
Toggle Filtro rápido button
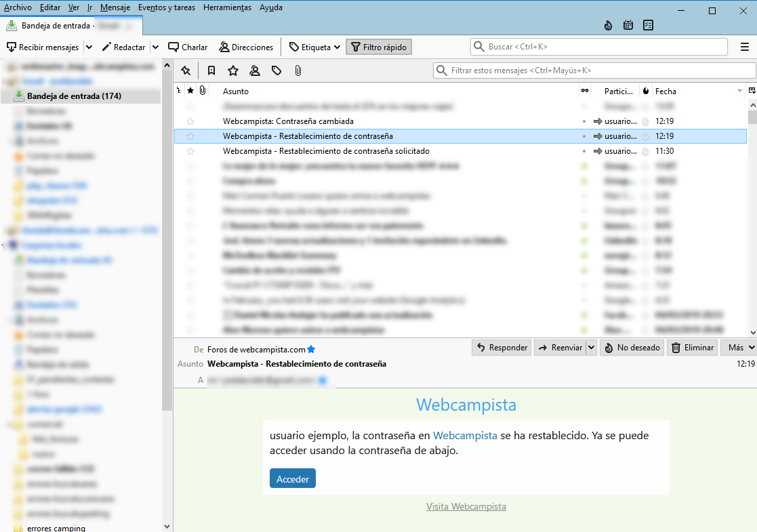click(x=379, y=47)
